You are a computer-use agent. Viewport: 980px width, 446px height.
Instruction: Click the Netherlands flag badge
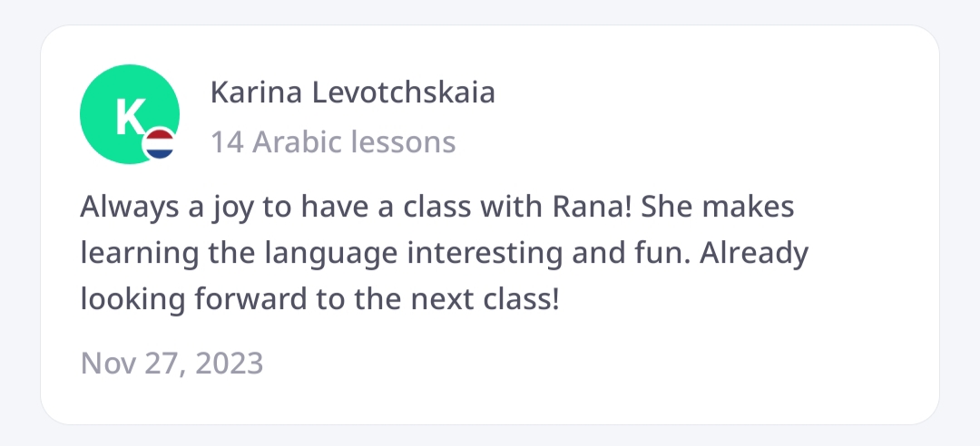[160, 143]
